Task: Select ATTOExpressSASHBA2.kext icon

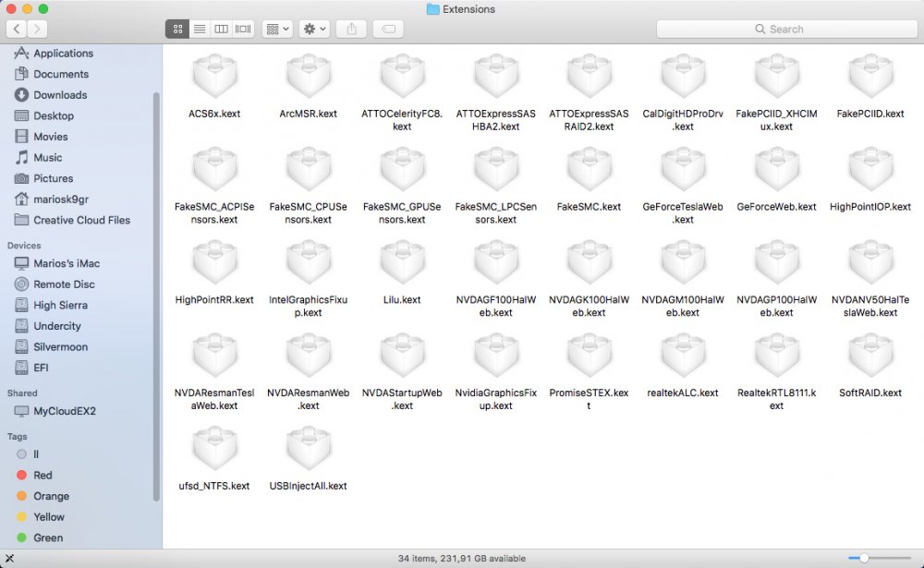Action: [495, 77]
